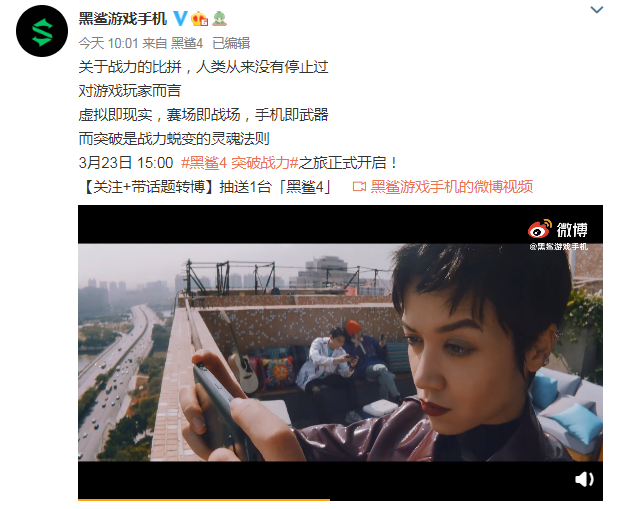
Task: Click the unplayed portion of the progress bar
Action: pos(466,499)
